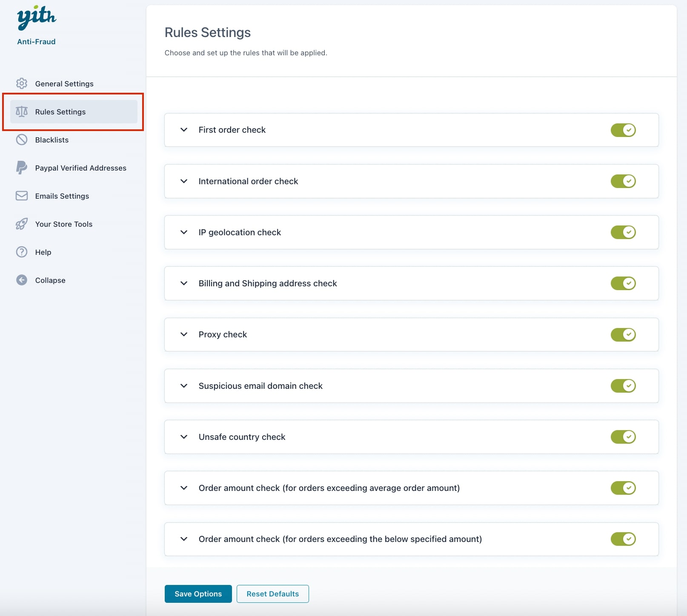687x616 pixels.
Task: Click the First order check label
Action: coord(232,130)
